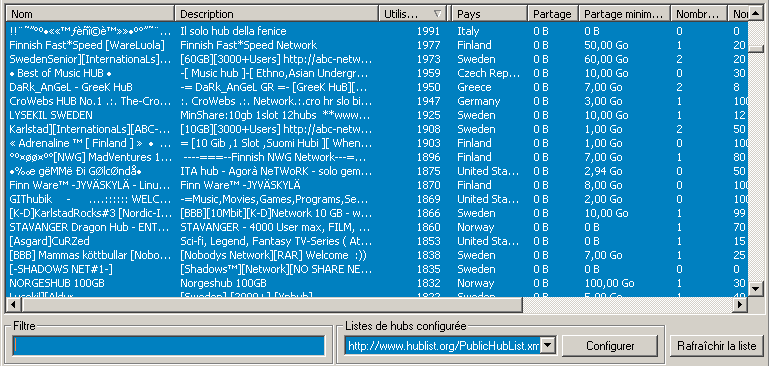769x366 pixels.
Task: Click Rafraîchir la liste button
Action: [717, 345]
